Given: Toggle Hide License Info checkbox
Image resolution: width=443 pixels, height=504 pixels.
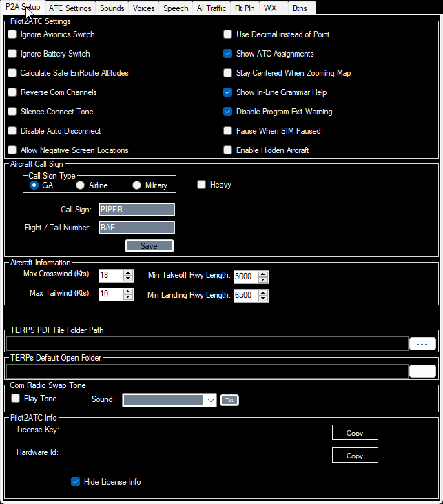Looking at the screenshot, I should [x=76, y=482].
